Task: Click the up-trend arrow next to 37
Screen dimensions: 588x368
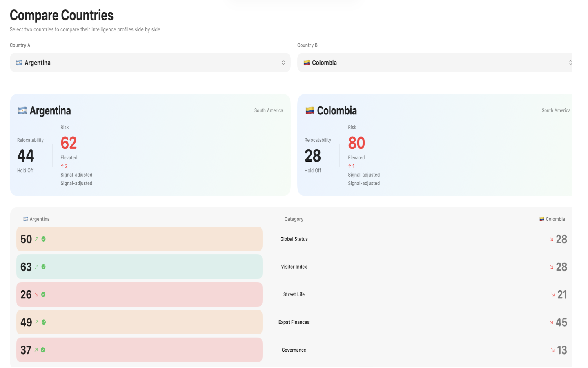Action: [x=36, y=350]
